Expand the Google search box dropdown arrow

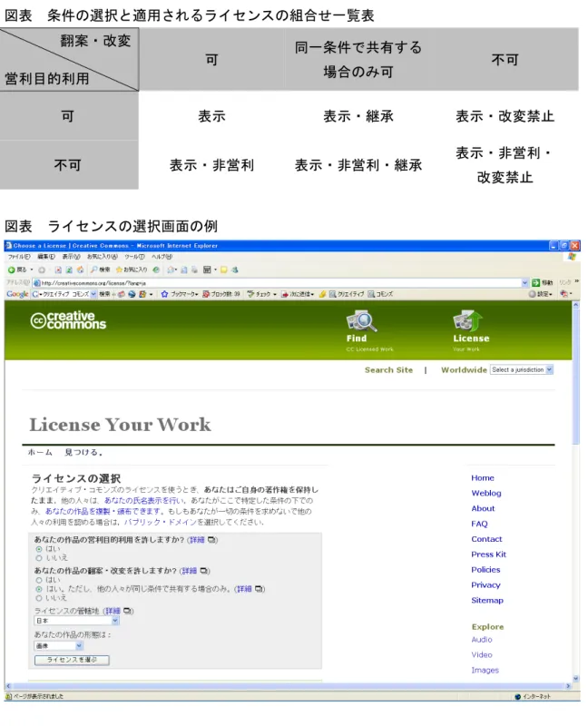[x=93, y=294]
